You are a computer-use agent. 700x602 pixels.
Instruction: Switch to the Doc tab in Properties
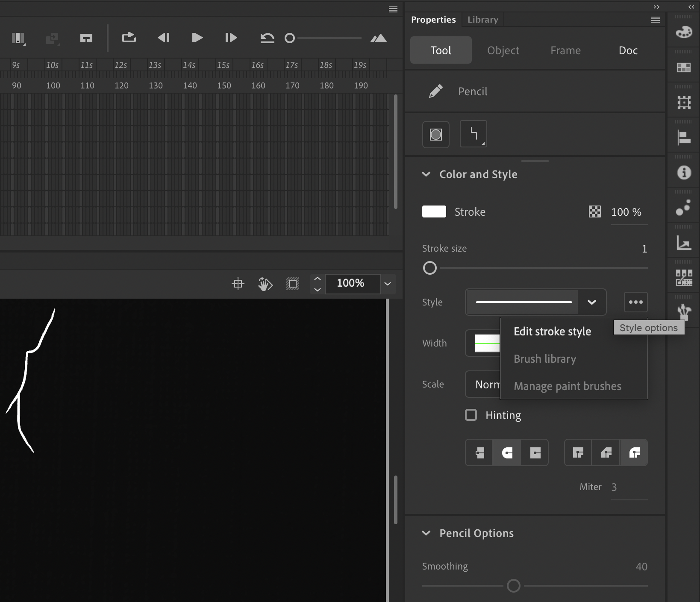coord(628,50)
